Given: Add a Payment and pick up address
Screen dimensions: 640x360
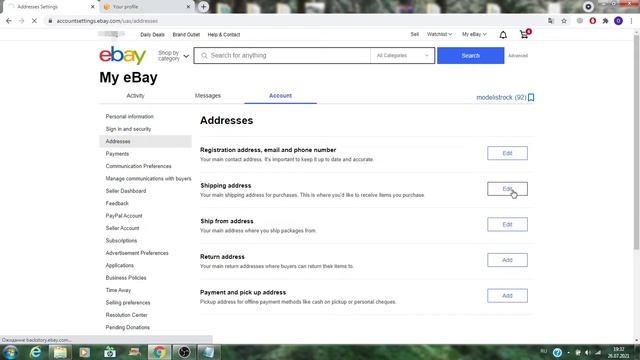Looking at the screenshot, I should pos(507,296).
